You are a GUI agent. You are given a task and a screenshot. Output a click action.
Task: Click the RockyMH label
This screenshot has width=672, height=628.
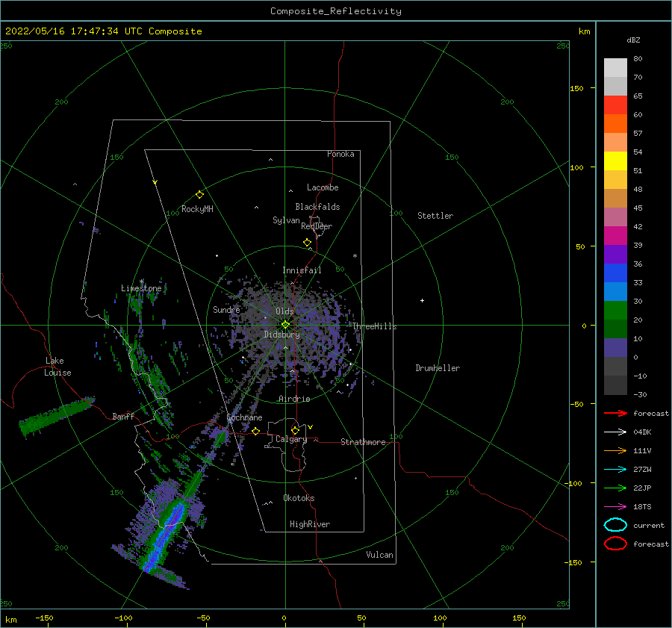click(x=197, y=209)
